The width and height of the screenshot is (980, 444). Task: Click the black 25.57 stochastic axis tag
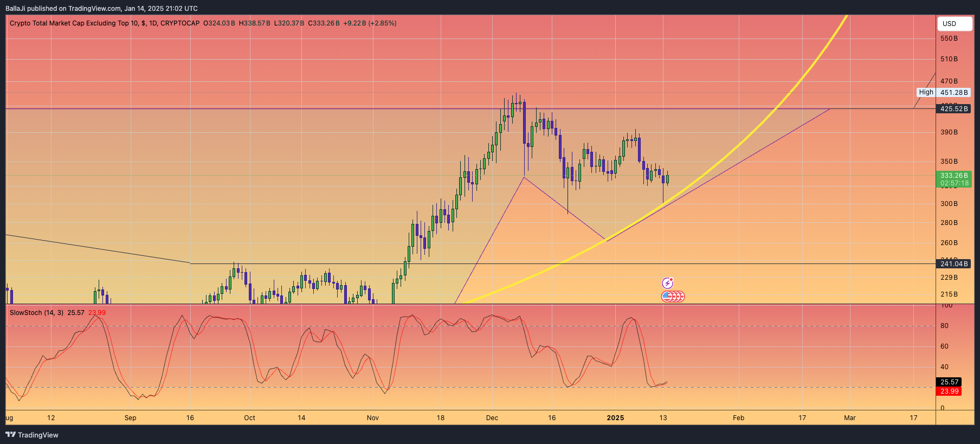pos(949,382)
